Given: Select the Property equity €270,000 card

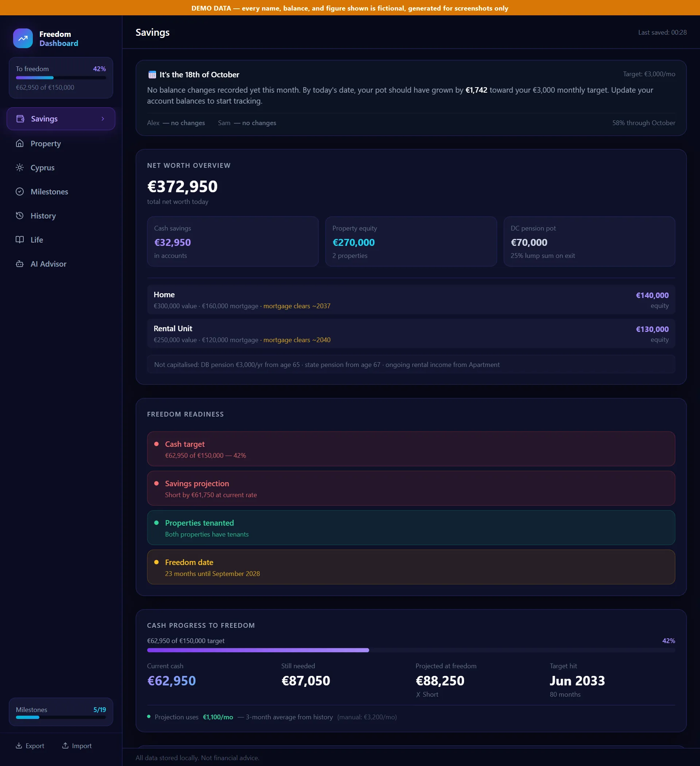Looking at the screenshot, I should (x=411, y=241).
